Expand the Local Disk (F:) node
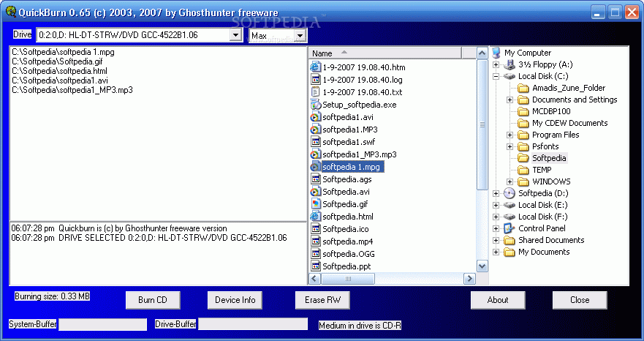 point(496,217)
